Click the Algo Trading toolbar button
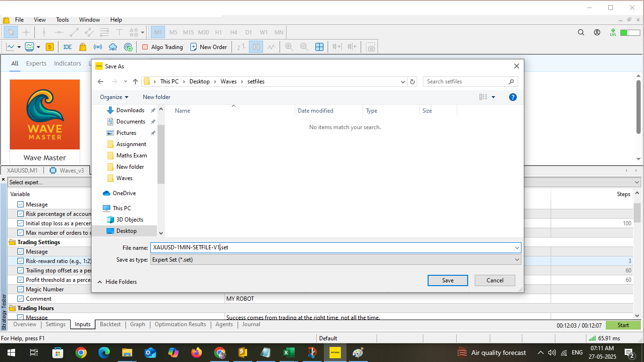The image size is (644, 362). click(x=162, y=47)
